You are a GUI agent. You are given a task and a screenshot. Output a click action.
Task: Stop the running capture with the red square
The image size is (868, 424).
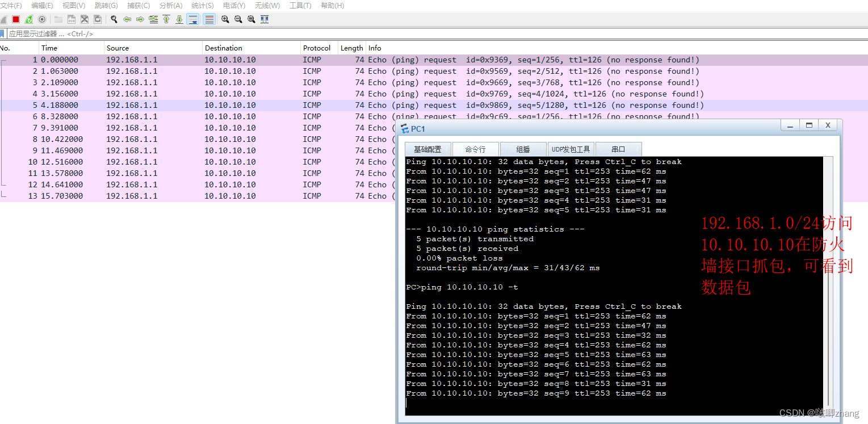[16, 19]
